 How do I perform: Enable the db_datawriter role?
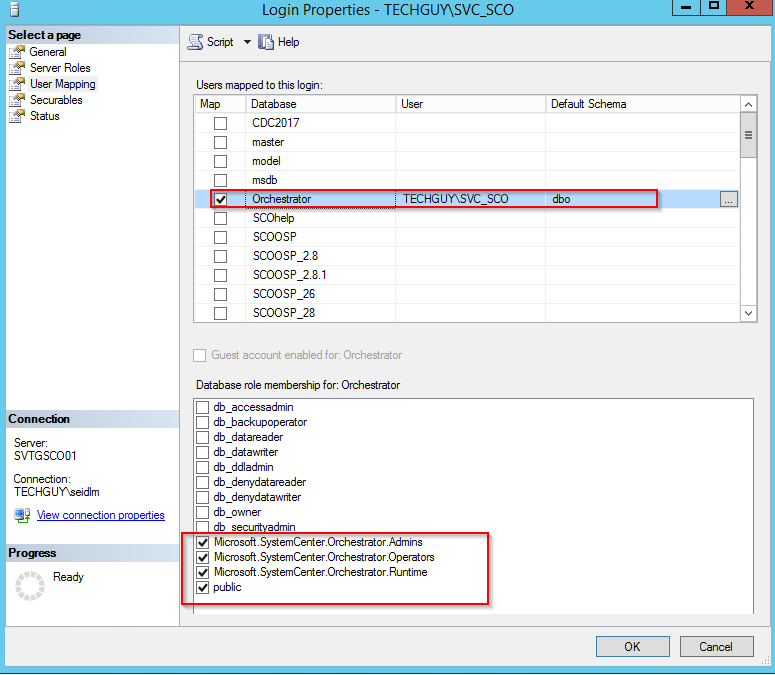203,452
